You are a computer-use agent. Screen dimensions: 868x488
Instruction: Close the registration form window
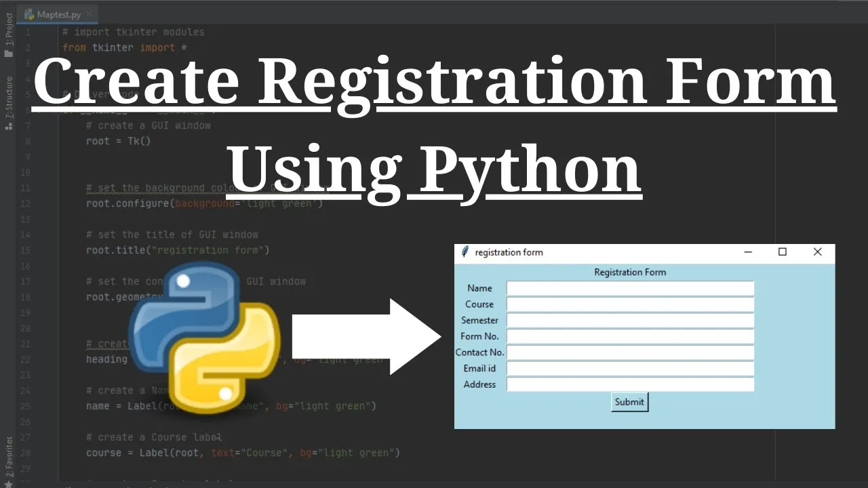click(817, 252)
